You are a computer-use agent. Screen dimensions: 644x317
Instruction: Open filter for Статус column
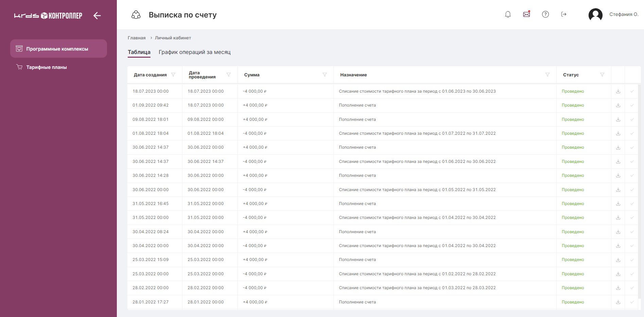[602, 75]
